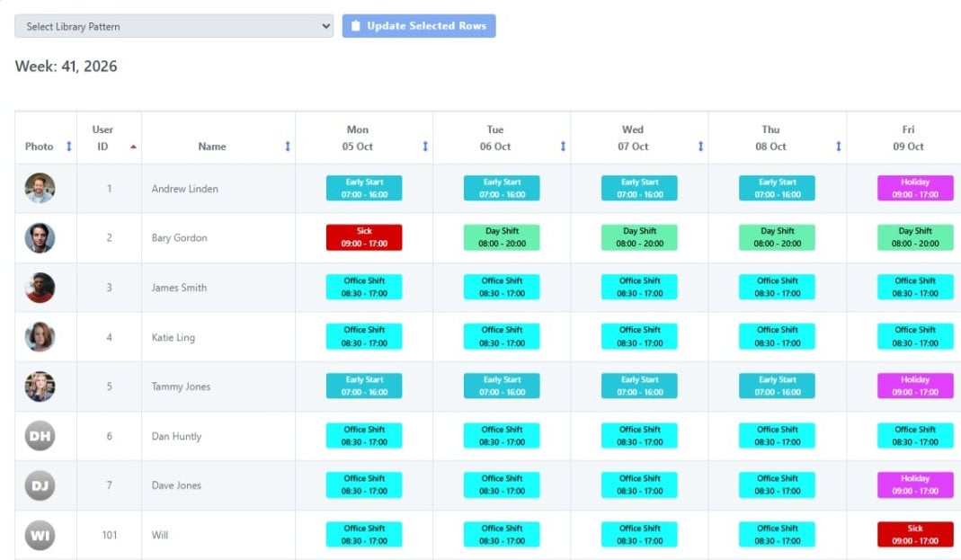Open Andrew Linden's Monday Early Start shift

coord(364,188)
